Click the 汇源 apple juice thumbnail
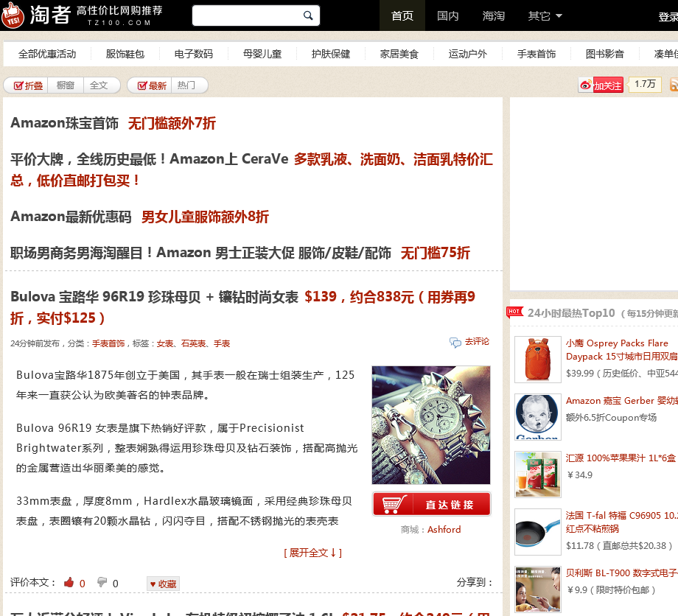This screenshot has width=678, height=616. [x=537, y=475]
